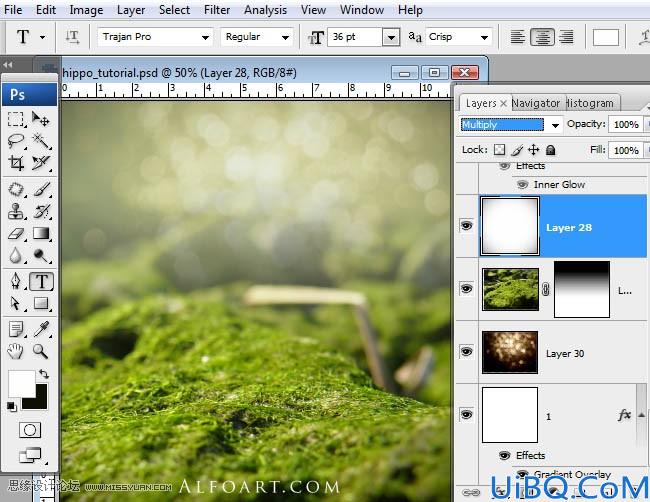The width and height of the screenshot is (650, 502).
Task: Reset default foreground and background colors
Action: (12, 407)
